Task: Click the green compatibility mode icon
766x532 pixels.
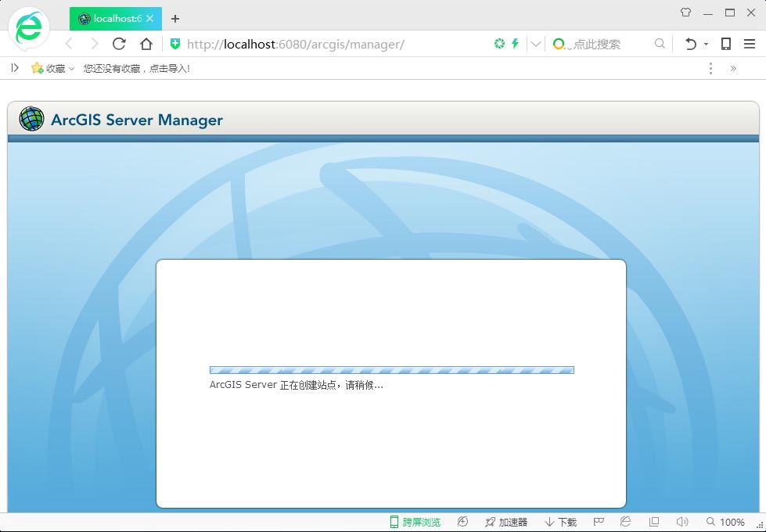Action: [499, 44]
